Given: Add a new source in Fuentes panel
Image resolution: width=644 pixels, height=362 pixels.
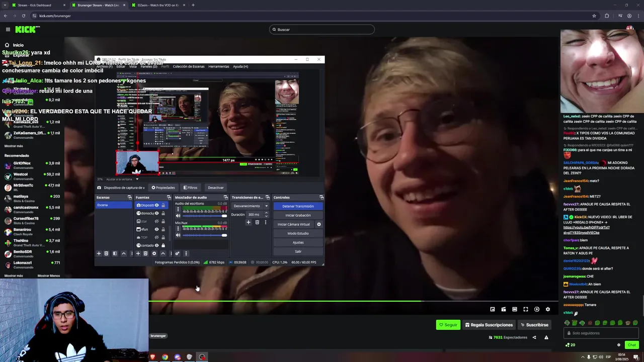Looking at the screenshot, I should tap(138, 253).
